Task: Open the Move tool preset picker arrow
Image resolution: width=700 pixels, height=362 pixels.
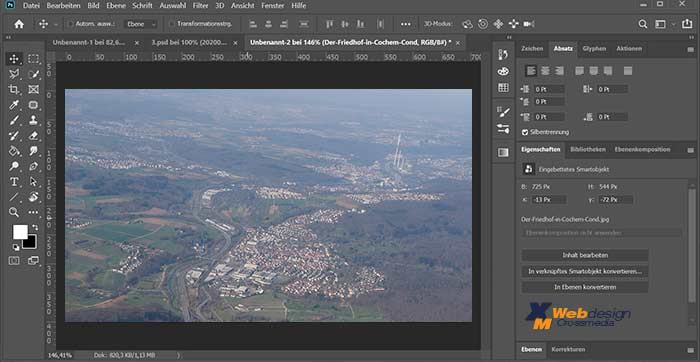Action: tap(56, 25)
